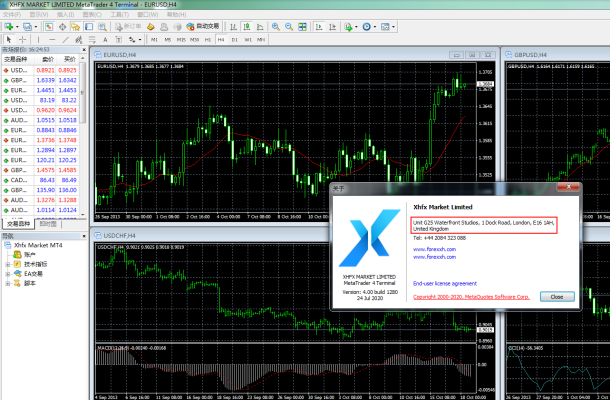Toggle the Market Watch panel icon
Image resolution: width=610 pixels, height=400 pixels.
(x=49, y=27)
